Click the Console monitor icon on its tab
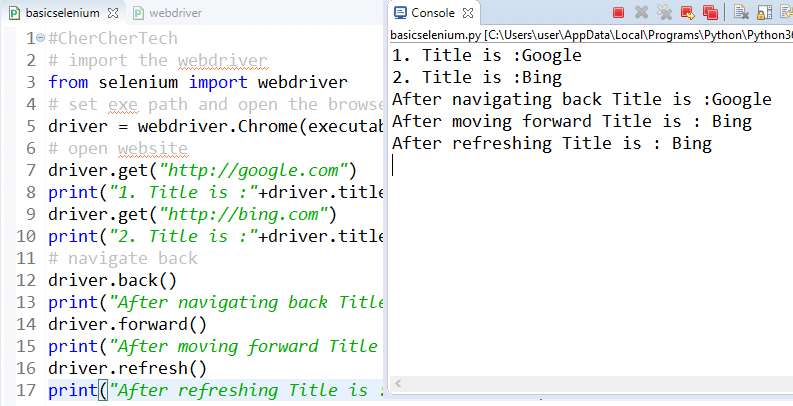Image resolution: width=793 pixels, height=406 pixels. pos(400,13)
